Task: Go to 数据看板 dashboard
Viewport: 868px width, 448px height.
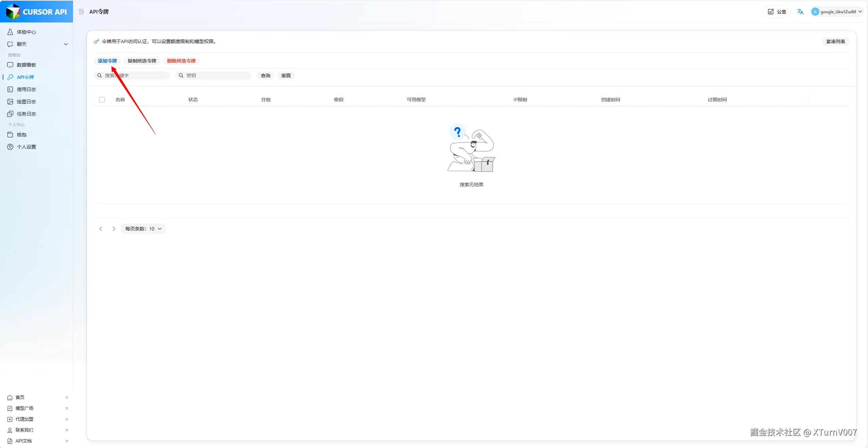Action: pos(26,65)
